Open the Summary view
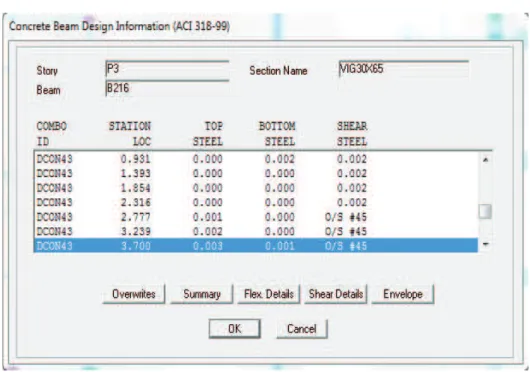Viewport: 530px width, 372px height. [201, 294]
